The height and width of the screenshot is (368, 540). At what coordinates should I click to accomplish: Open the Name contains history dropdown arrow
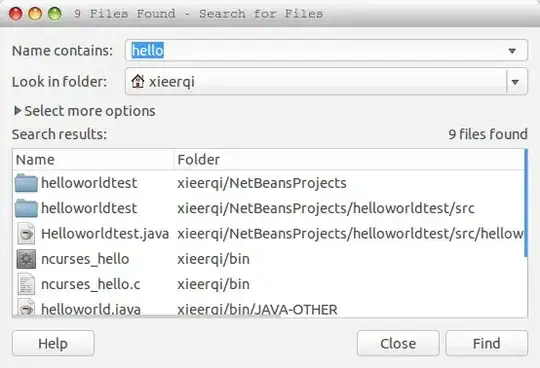tap(512, 51)
